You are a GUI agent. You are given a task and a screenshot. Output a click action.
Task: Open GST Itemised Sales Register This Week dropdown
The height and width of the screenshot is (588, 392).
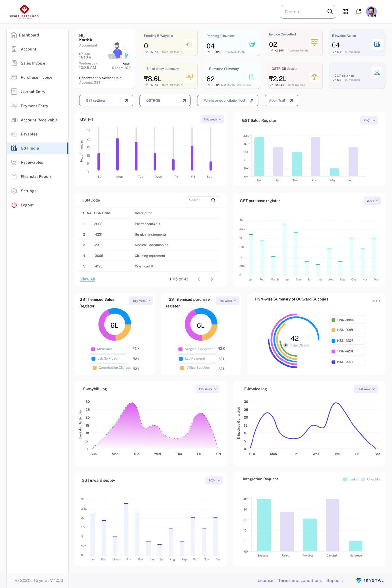141,301
